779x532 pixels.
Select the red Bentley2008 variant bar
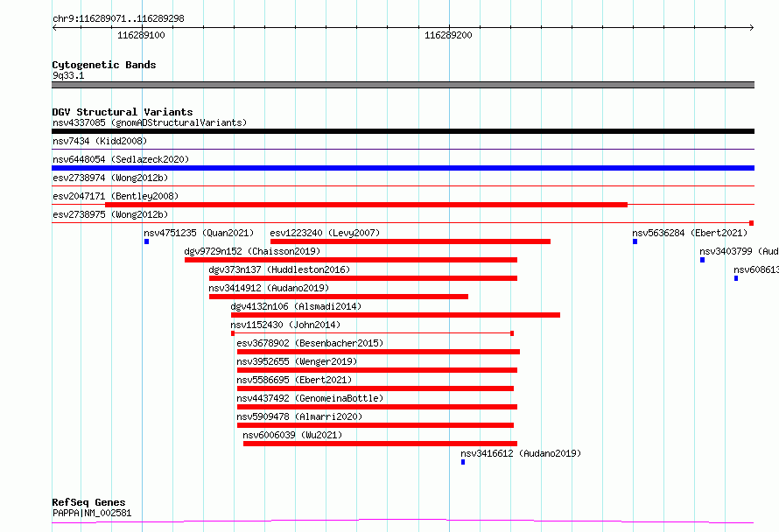coord(366,205)
